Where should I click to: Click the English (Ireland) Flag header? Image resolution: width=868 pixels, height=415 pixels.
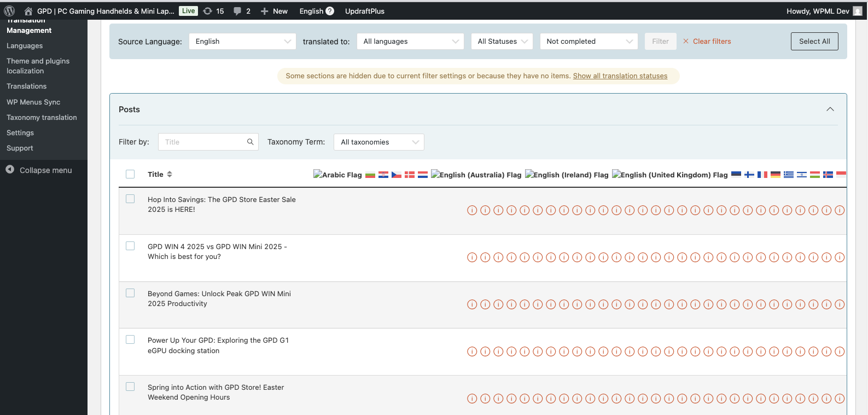[x=567, y=175]
